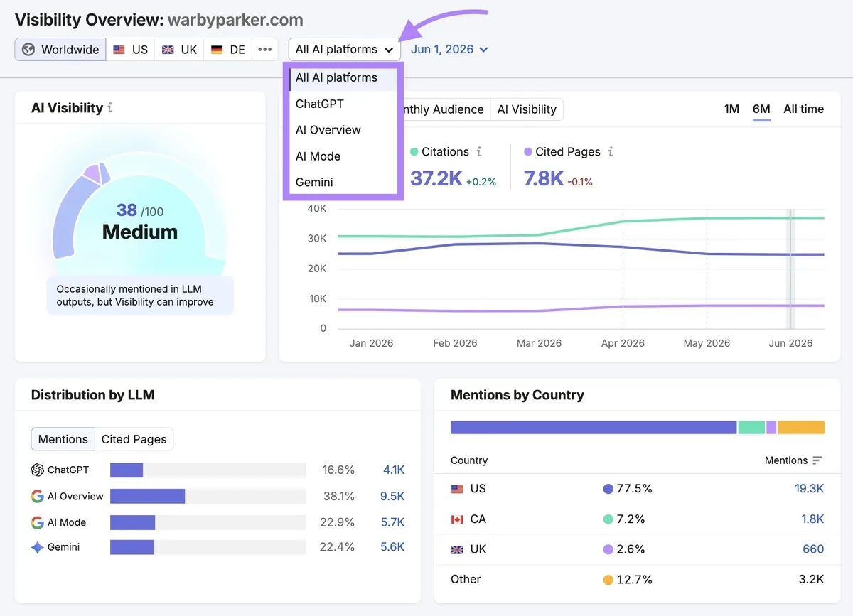
Task: Open 4.1K ChatGPT mentions link
Action: click(x=393, y=470)
